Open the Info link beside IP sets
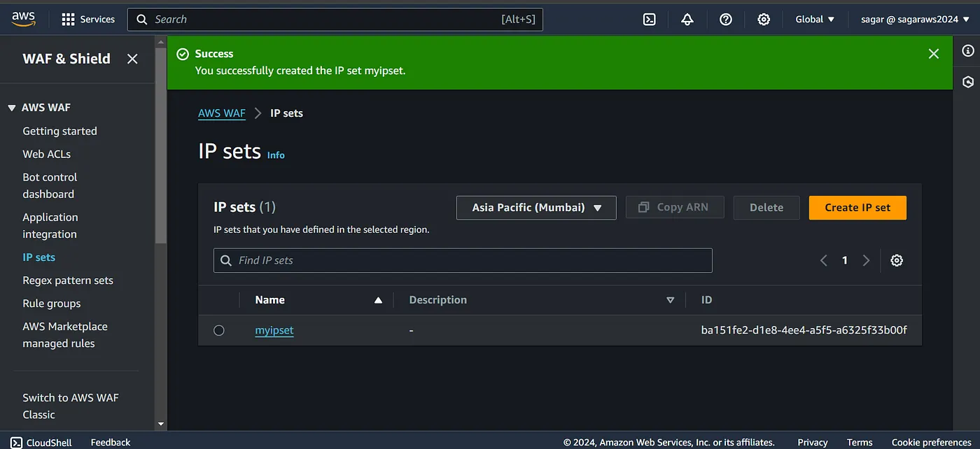980x449 pixels. point(276,155)
